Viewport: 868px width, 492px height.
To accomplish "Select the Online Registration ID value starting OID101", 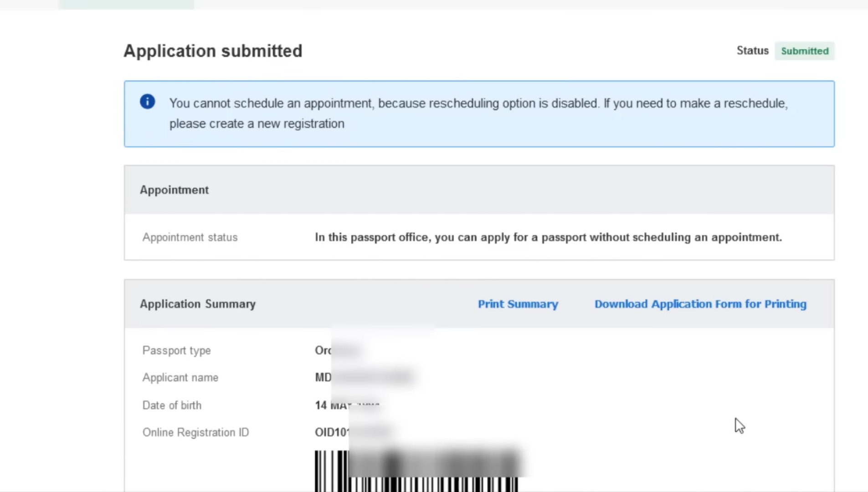I will (353, 432).
